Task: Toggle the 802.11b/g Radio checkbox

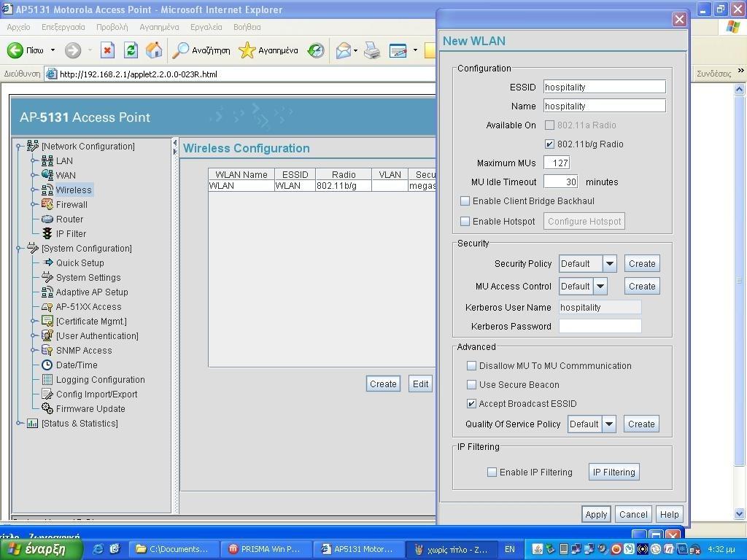Action: tap(549, 144)
